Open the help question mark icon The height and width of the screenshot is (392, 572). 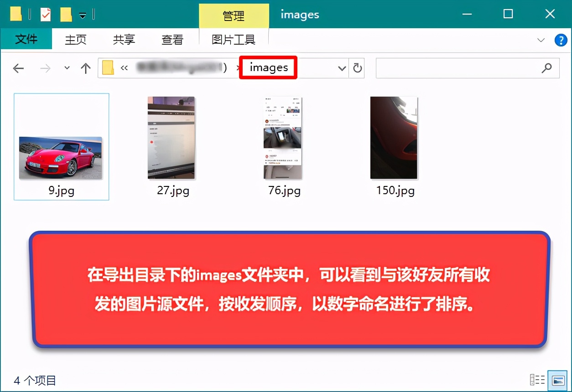coord(560,40)
